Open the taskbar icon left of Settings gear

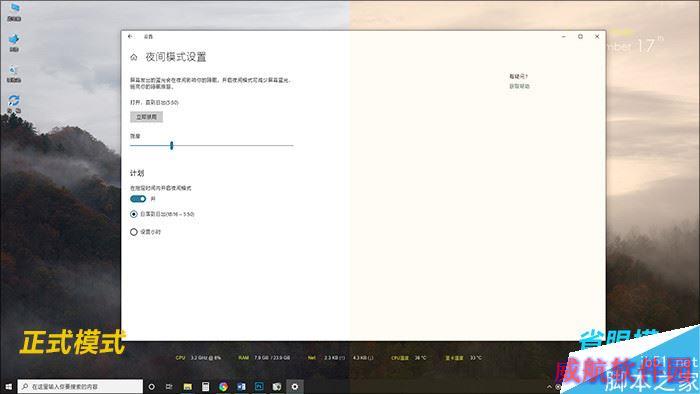277,387
